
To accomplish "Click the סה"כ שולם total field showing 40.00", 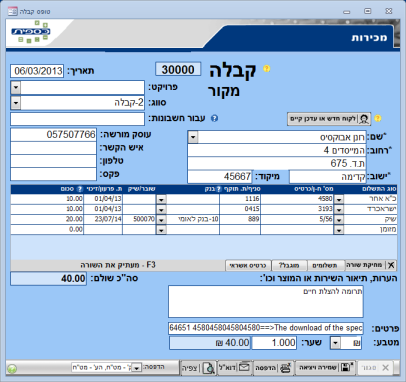I will point(48,278).
